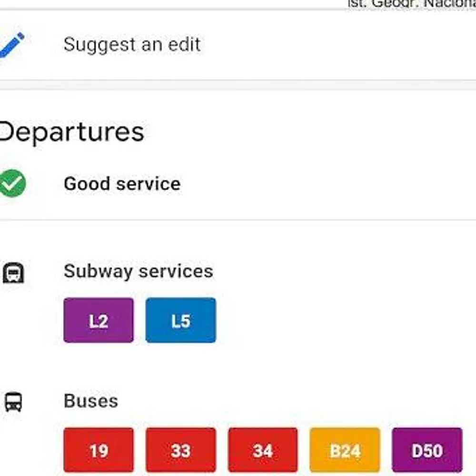
Task: Select the blue L5 subway line
Action: [x=180, y=320]
